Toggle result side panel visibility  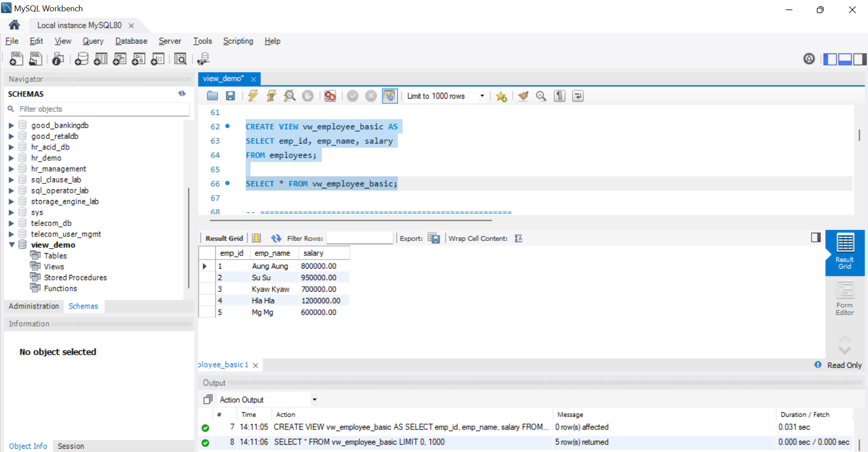click(x=816, y=237)
